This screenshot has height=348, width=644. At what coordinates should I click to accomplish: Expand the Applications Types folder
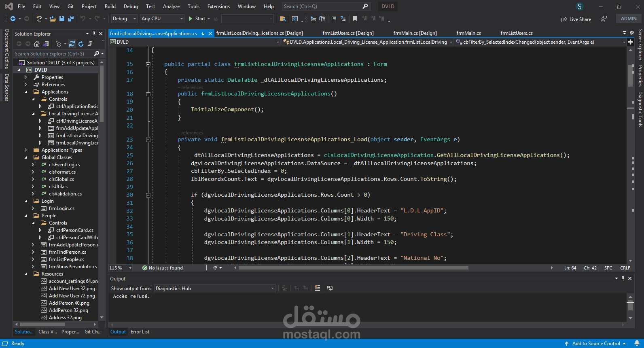[x=25, y=150]
